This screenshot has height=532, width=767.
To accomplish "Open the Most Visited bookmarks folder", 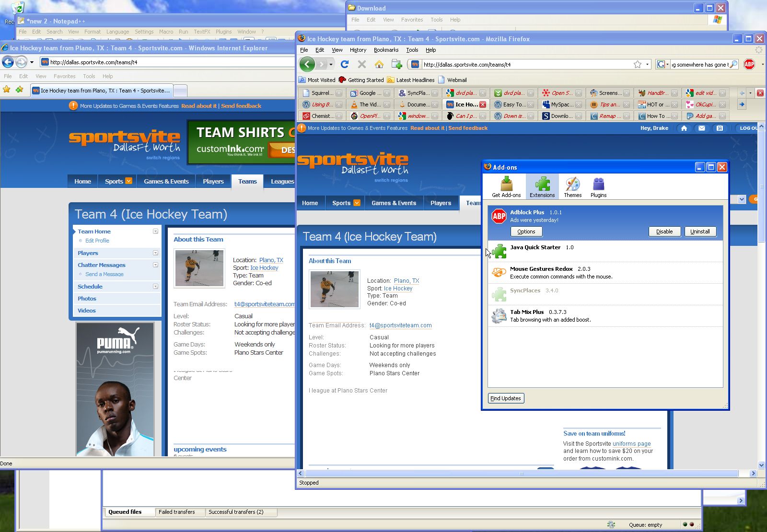I will [x=317, y=80].
